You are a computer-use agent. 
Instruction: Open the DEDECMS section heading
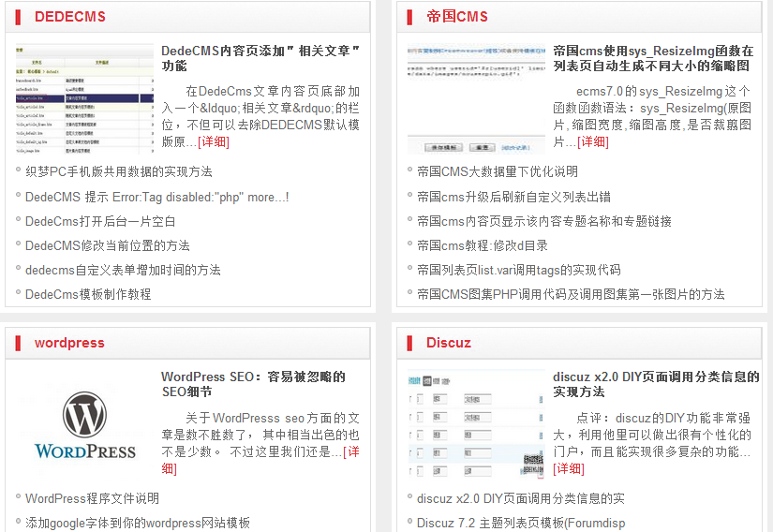point(70,17)
